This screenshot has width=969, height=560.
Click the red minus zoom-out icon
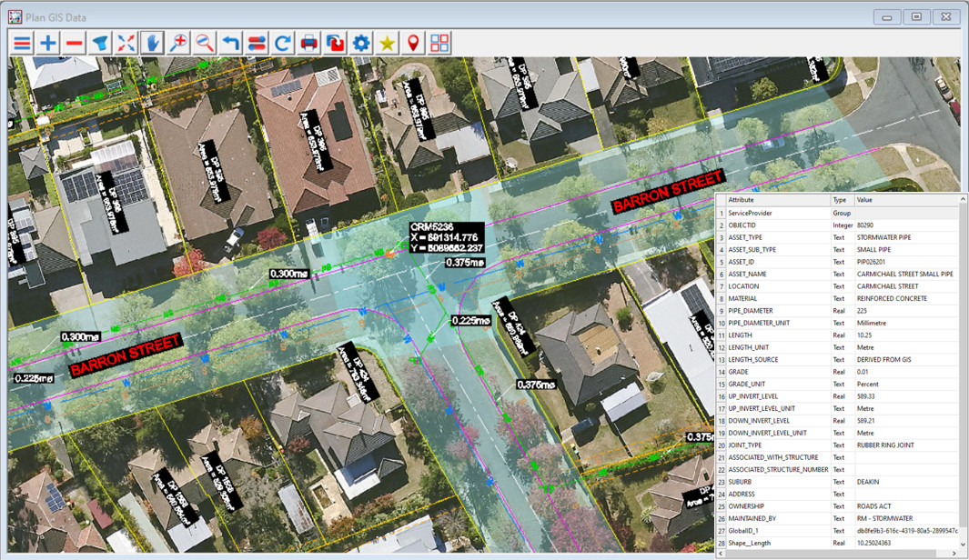(x=75, y=43)
